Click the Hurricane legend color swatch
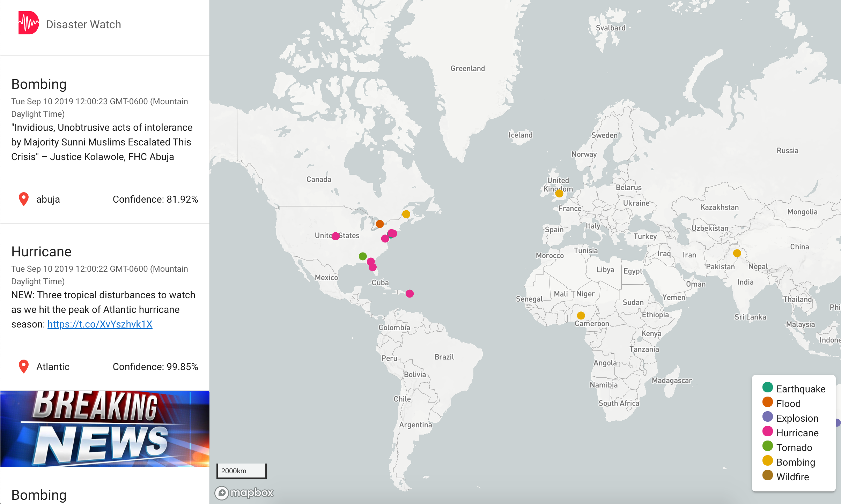This screenshot has width=841, height=504. pos(767,431)
